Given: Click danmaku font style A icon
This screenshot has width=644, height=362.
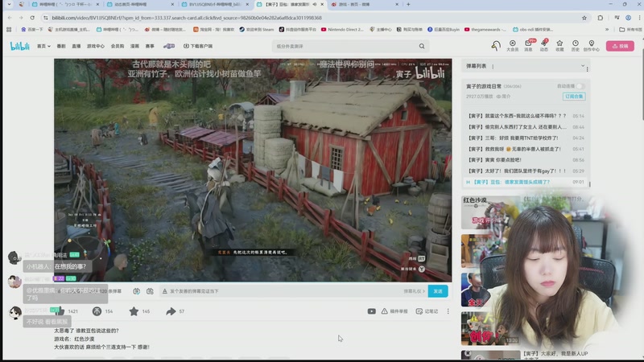Looking at the screenshot, I should 165,291.
